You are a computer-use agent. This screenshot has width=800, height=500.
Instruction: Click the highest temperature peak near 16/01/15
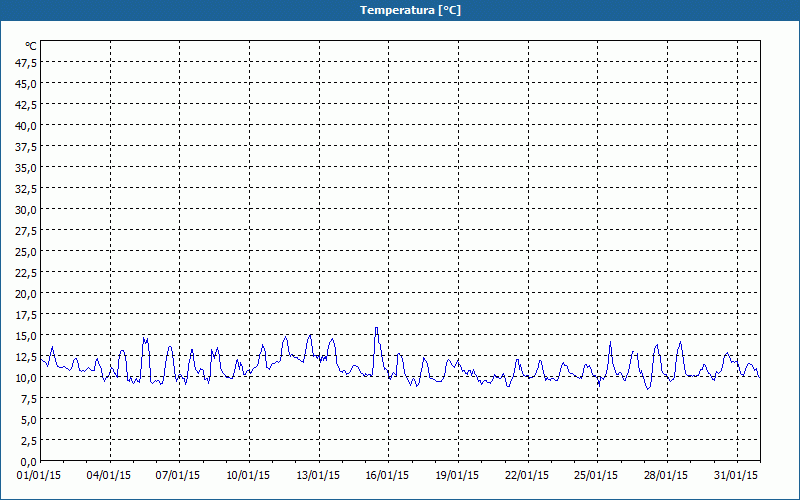tap(377, 328)
